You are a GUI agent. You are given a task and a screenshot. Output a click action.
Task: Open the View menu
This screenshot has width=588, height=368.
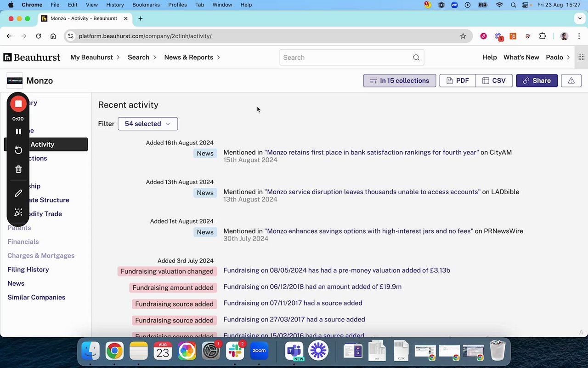[x=92, y=5]
